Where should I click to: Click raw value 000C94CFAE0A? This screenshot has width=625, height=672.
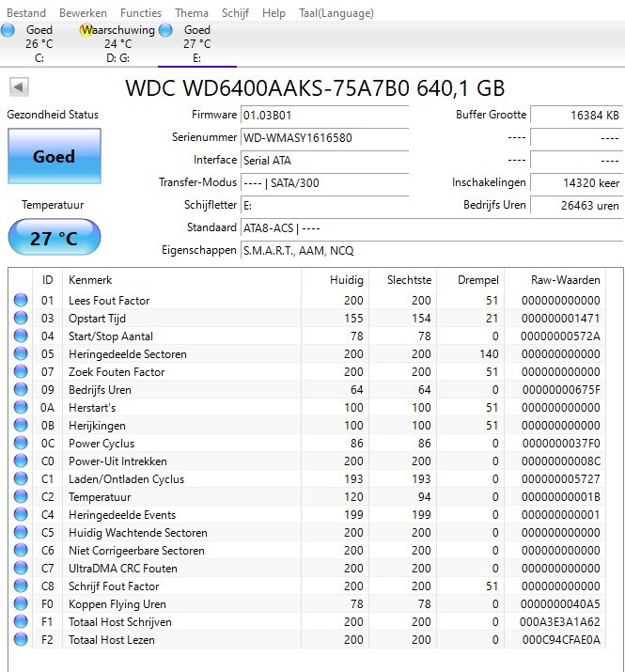coord(561,639)
